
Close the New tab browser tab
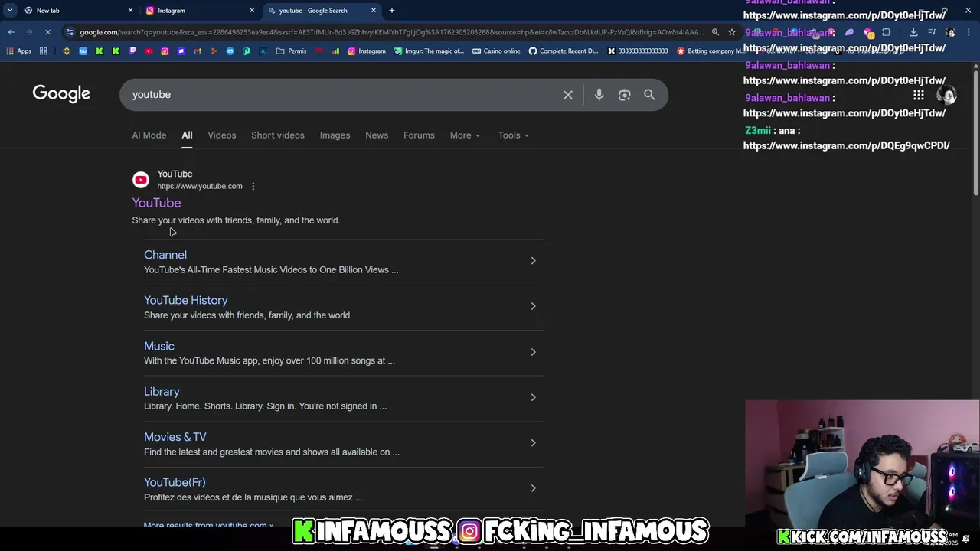[130, 11]
